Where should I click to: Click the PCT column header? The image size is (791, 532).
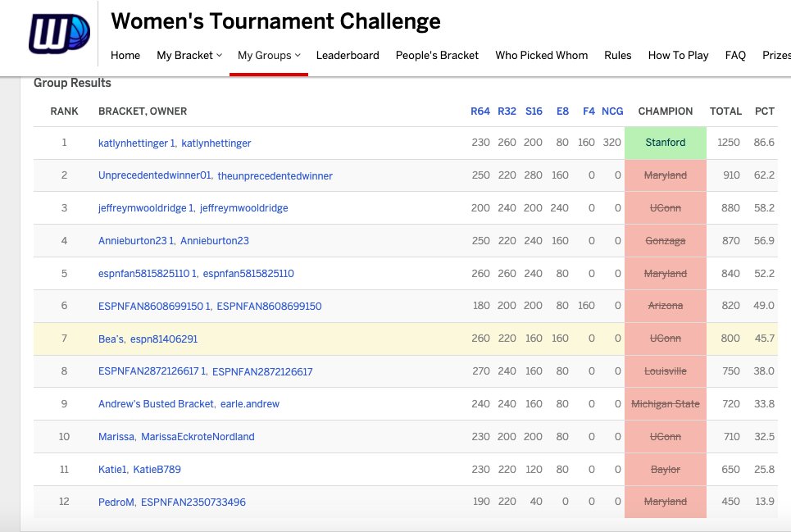[764, 111]
